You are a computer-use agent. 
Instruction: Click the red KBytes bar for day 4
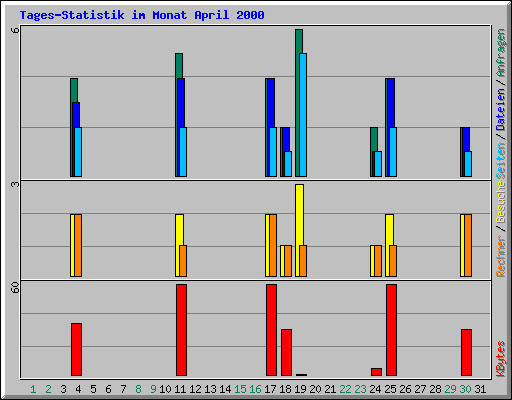[76, 349]
